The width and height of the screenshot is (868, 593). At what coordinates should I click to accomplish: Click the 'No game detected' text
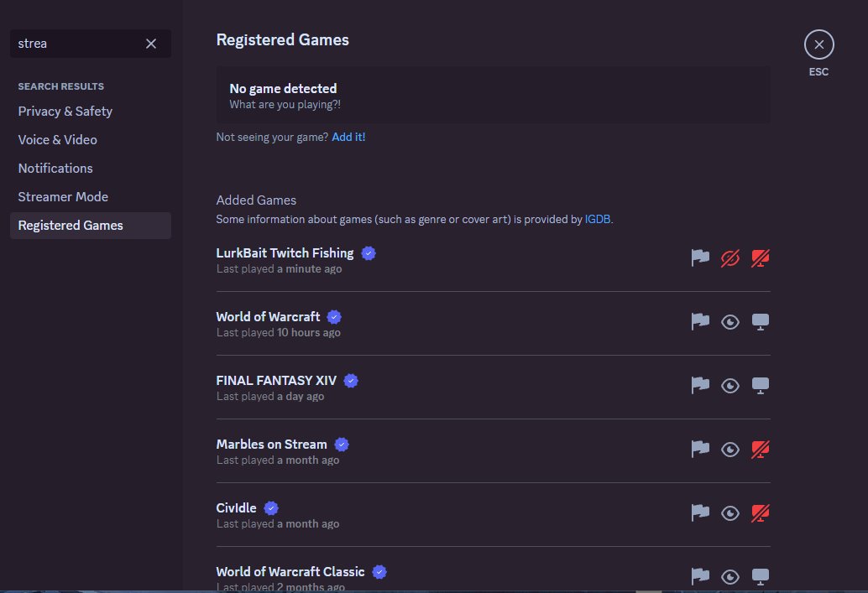pyautogui.click(x=283, y=89)
